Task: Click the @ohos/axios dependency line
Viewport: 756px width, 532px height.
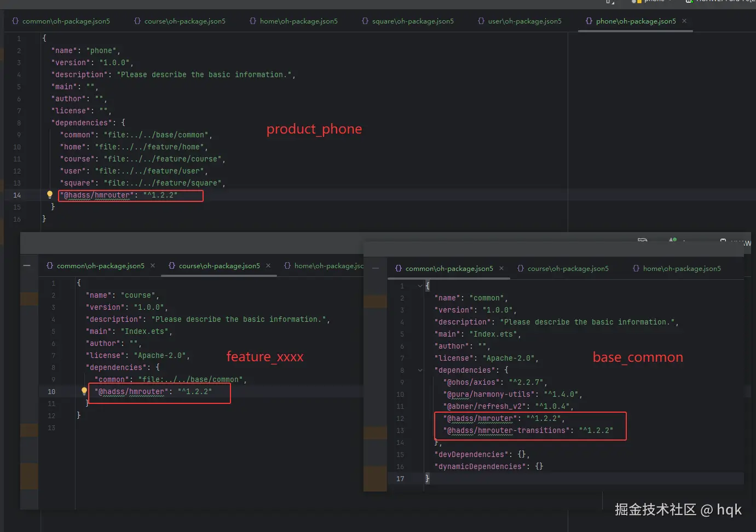Action: pyautogui.click(x=472, y=382)
